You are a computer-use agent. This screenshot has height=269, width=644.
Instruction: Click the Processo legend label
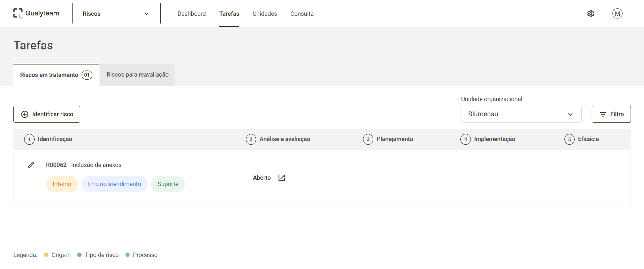click(145, 255)
